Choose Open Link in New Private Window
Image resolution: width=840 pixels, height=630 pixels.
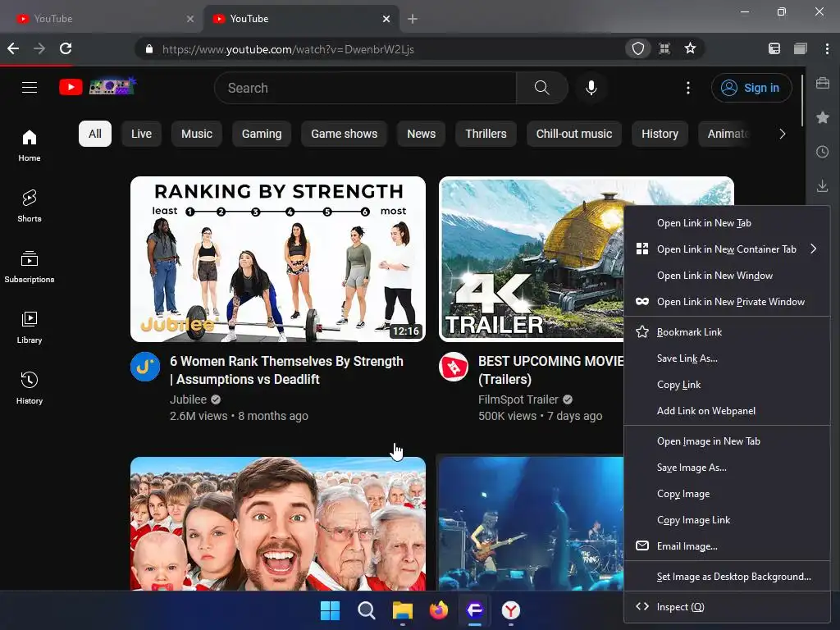click(727, 302)
